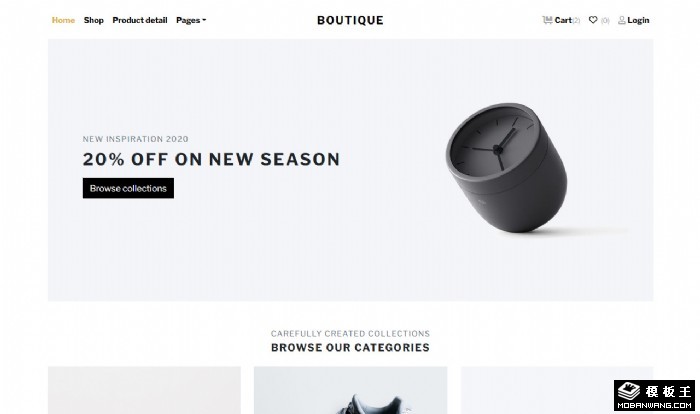Click the Cart text link
The height and width of the screenshot is (414, 700).
click(563, 20)
